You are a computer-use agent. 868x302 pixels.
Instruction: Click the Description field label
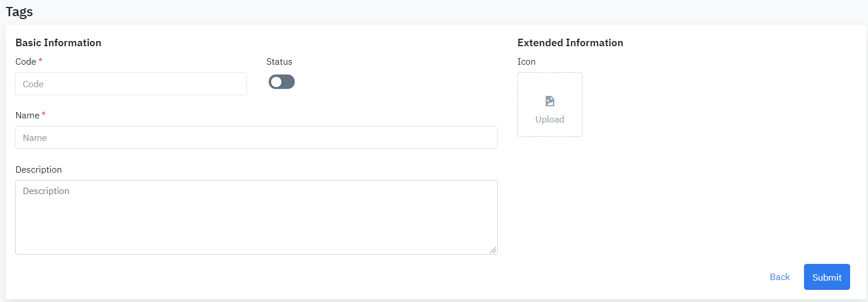coord(39,170)
